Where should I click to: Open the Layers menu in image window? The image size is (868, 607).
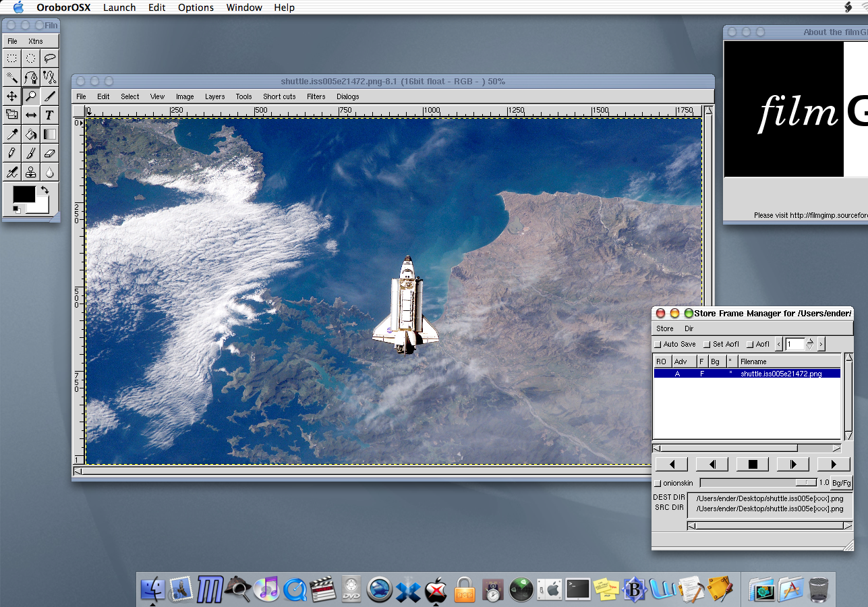coord(215,96)
